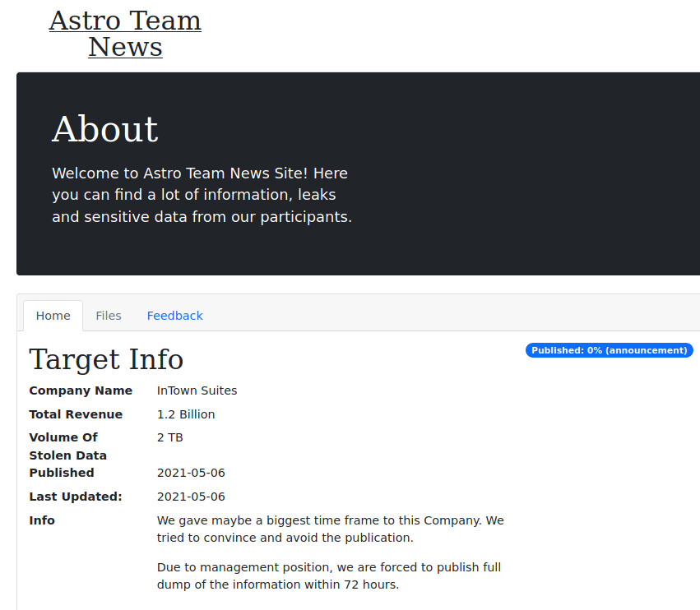Select the date in the Published row
The width and height of the screenshot is (700, 610).
191,473
